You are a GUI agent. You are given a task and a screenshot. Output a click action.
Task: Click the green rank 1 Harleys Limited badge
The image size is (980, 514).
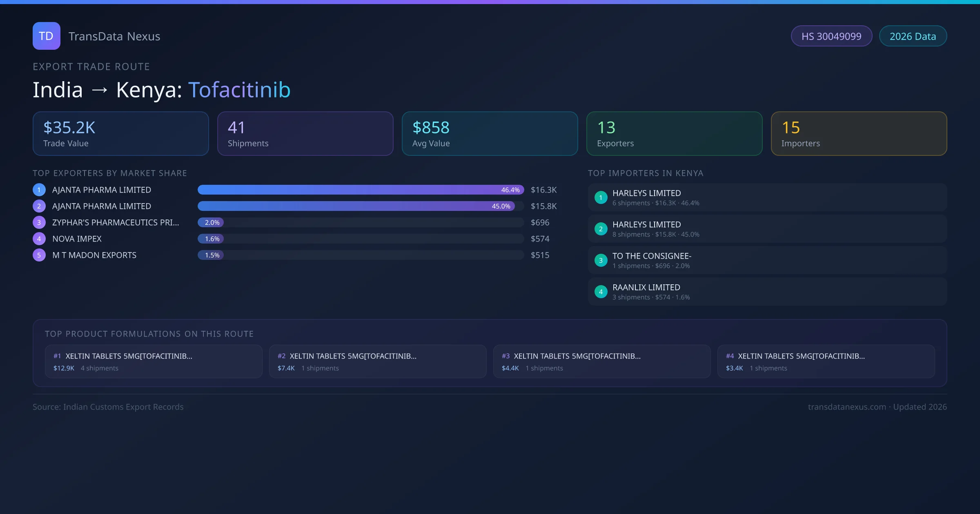pos(601,197)
